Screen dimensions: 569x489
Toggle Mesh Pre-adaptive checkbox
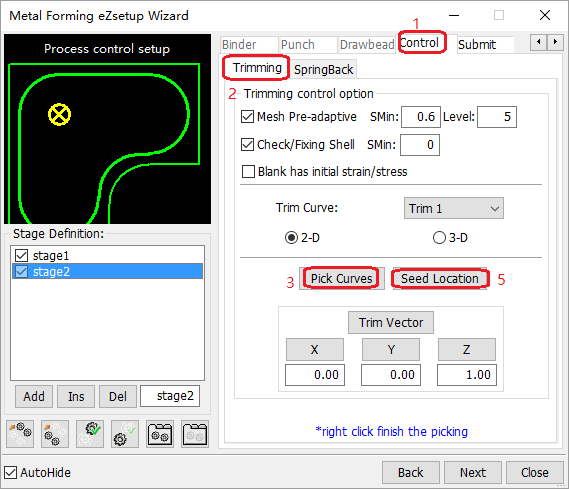(247, 117)
